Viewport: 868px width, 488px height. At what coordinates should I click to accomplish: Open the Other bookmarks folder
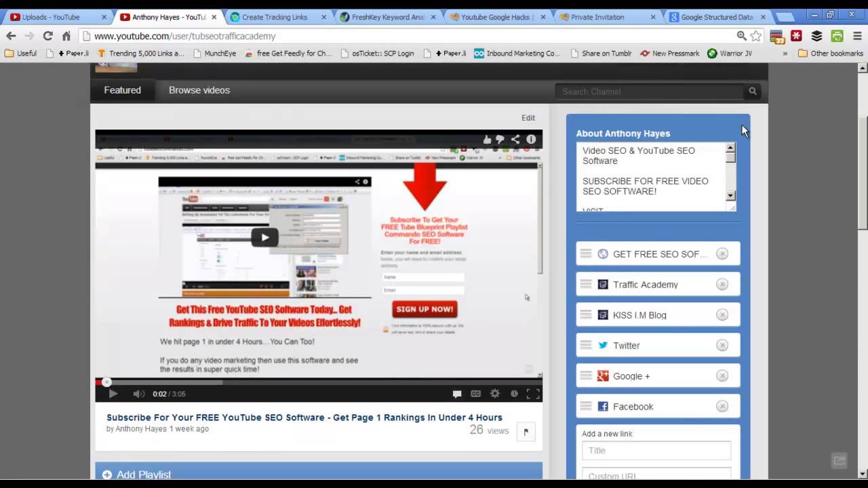[831, 54]
